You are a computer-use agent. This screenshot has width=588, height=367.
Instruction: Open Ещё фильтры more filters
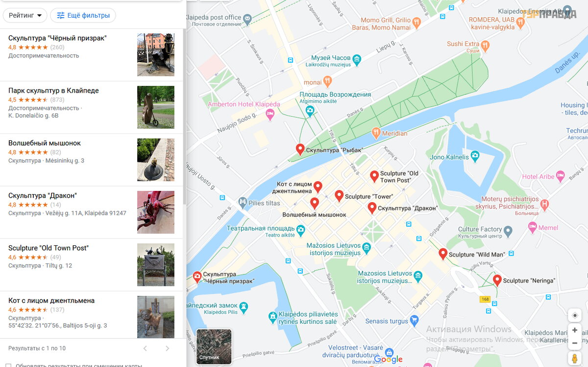point(83,15)
